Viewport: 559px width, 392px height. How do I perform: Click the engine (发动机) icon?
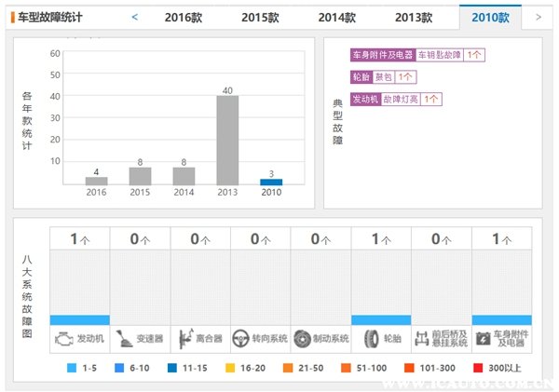pyautogui.click(x=64, y=339)
